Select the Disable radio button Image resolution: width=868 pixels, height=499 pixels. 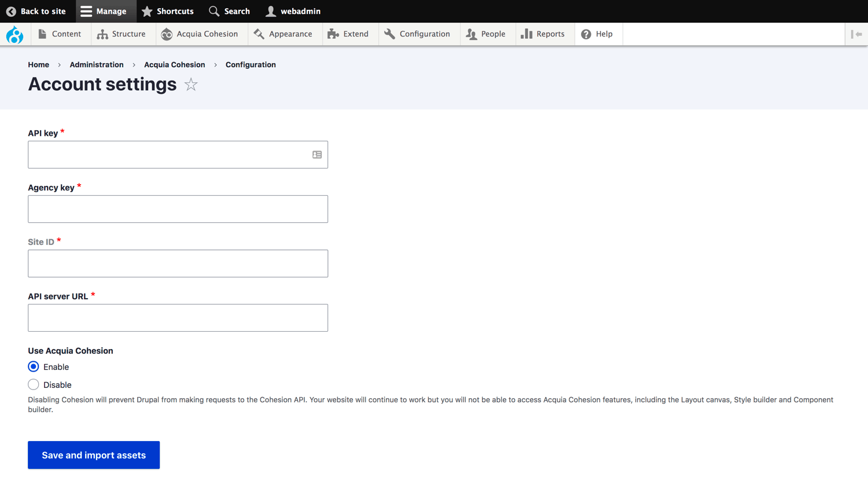(x=34, y=384)
